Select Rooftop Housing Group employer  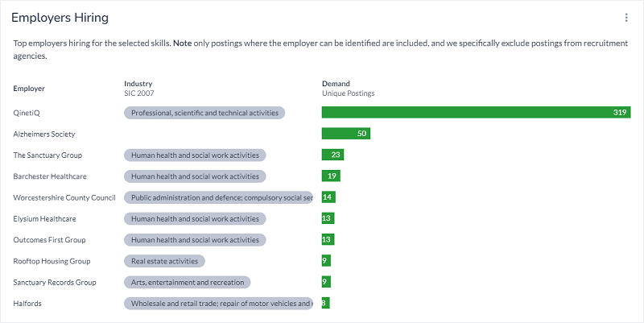(x=52, y=261)
